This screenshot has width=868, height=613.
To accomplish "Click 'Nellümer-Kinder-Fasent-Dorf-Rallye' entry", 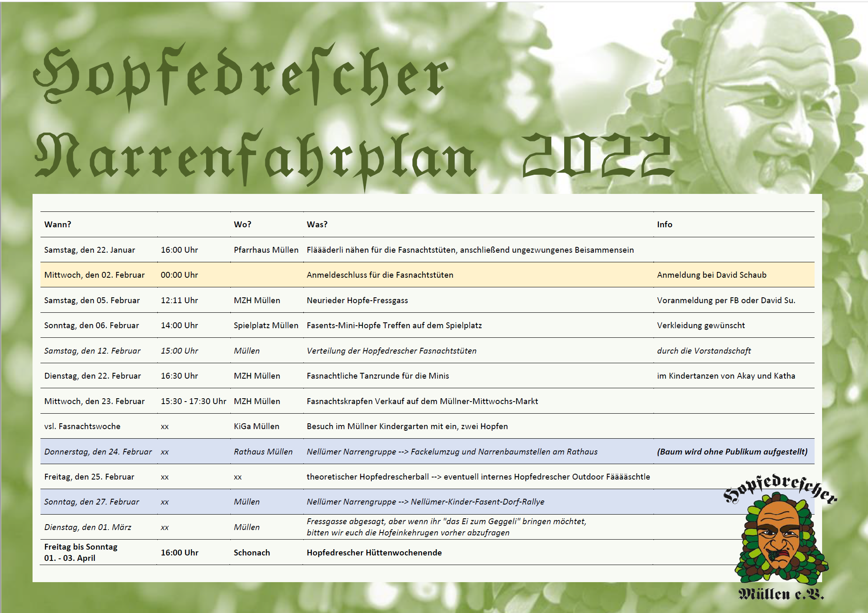I will (x=477, y=502).
